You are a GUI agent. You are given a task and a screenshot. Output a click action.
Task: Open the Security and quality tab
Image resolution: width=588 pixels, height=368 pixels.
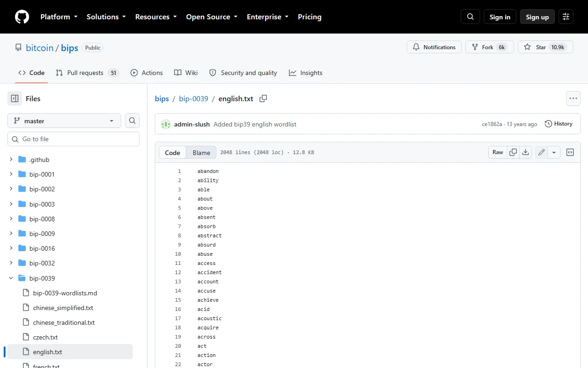coord(243,73)
